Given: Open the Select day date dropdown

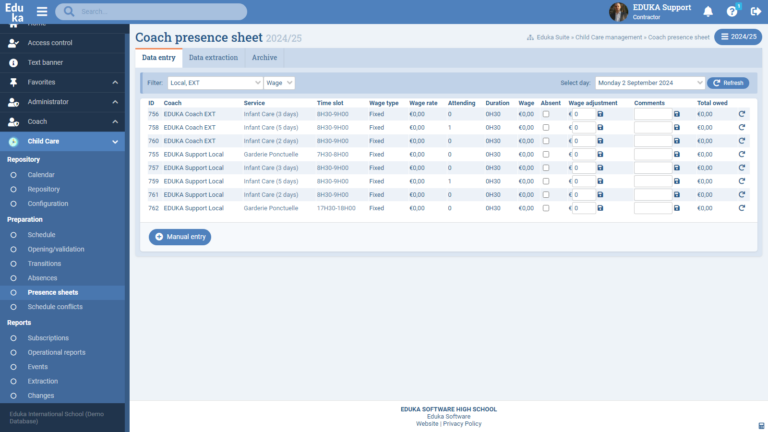Looking at the screenshot, I should 650,83.
